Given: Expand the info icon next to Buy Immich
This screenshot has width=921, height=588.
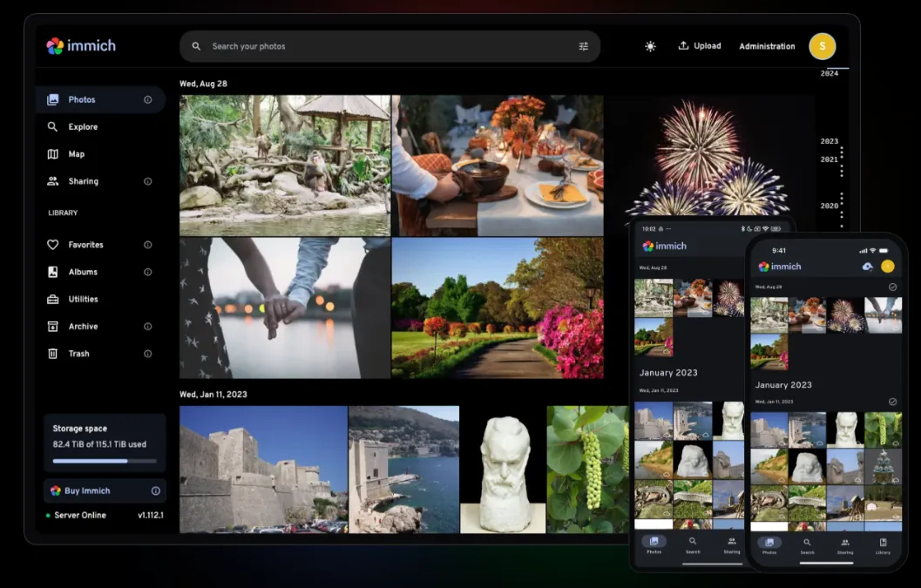Looking at the screenshot, I should coord(155,491).
